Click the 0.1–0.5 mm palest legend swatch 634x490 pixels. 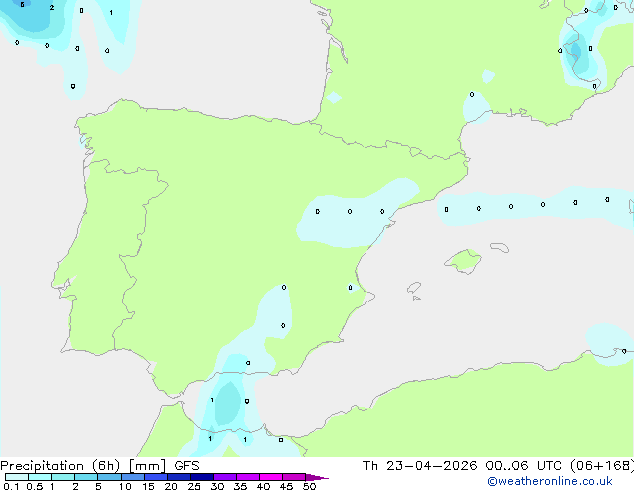[17, 477]
